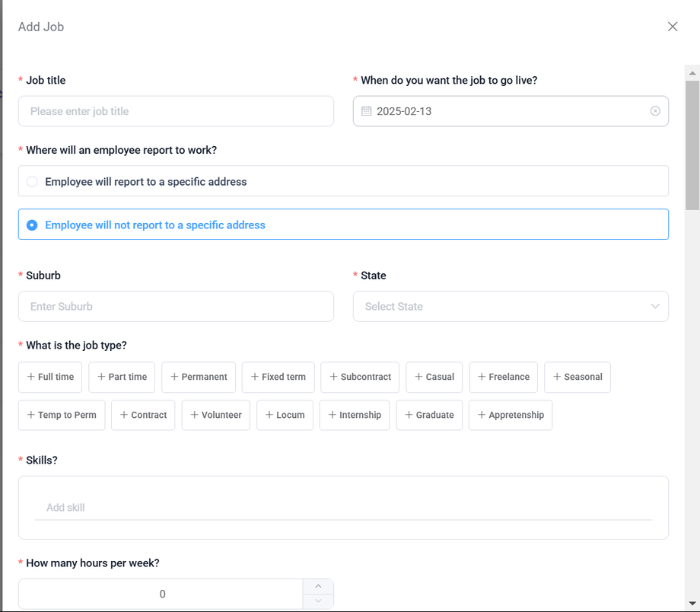The height and width of the screenshot is (612, 700).
Task: Pick the Casual job type
Action: click(x=434, y=377)
